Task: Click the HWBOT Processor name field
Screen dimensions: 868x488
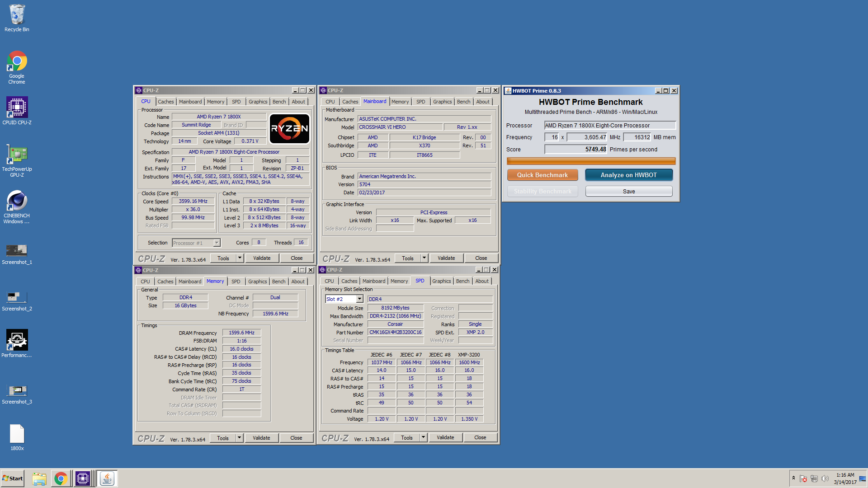Action: point(610,126)
